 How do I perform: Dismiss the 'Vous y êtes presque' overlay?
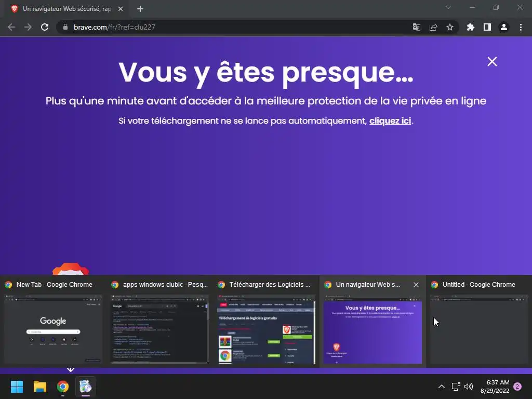(x=492, y=61)
